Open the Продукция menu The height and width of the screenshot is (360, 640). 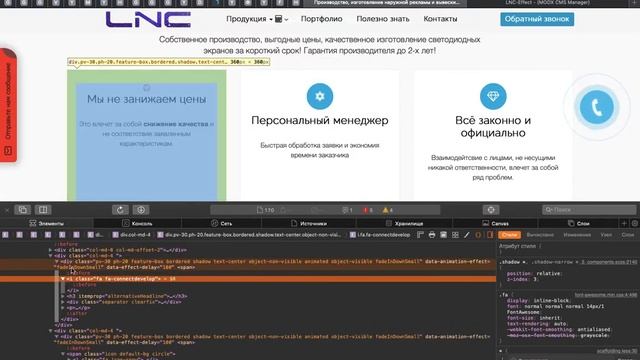coord(249,19)
